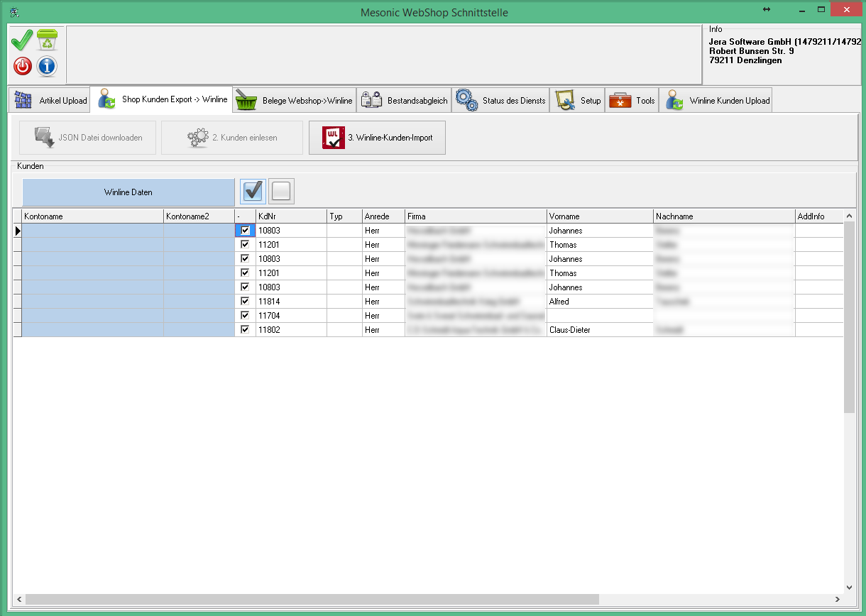This screenshot has width=866, height=616.
Task: Click the Nachname column header
Action: (723, 216)
